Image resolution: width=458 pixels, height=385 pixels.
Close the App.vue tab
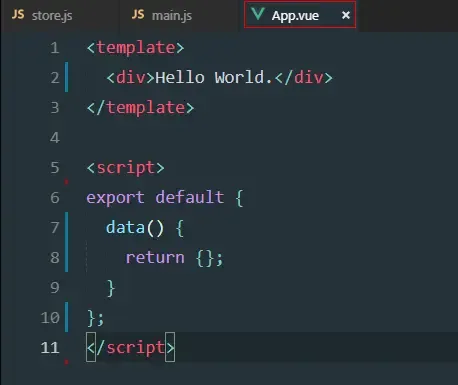346,15
